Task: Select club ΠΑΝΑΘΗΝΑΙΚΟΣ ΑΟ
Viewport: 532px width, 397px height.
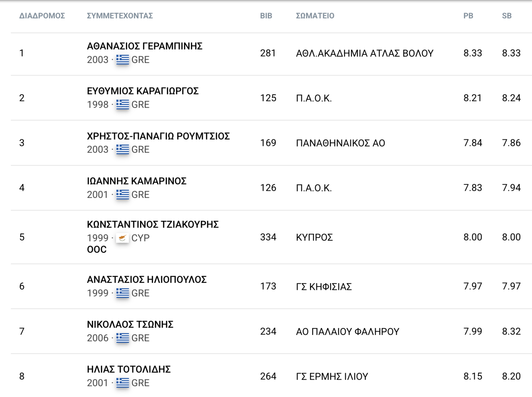Action: 340,143
